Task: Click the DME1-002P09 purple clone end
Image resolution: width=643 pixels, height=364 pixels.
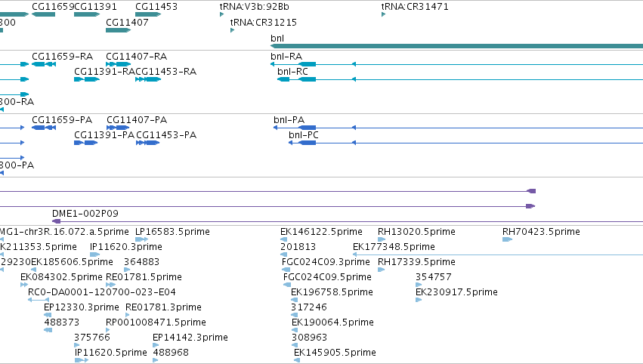Action: coord(56,221)
